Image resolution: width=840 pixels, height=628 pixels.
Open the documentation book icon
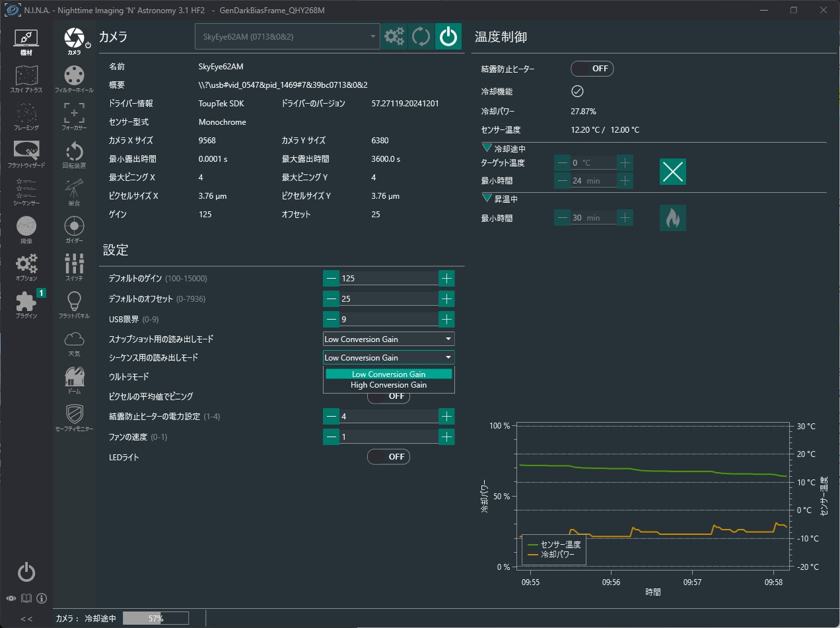[26, 598]
